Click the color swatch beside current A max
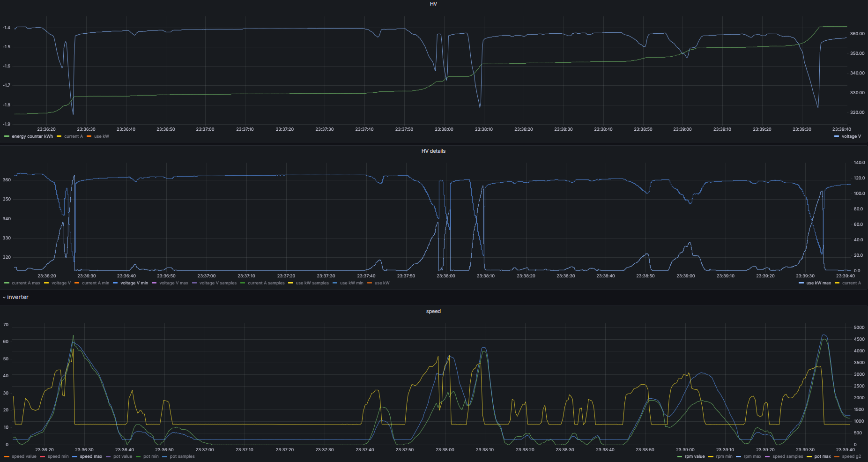The height and width of the screenshot is (462, 868). (x=7, y=283)
